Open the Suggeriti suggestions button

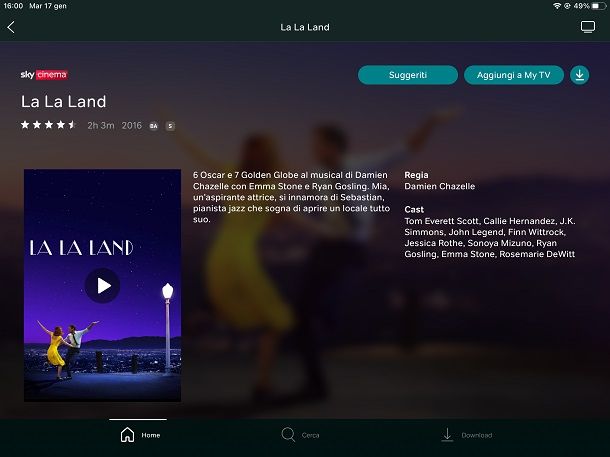coord(408,75)
